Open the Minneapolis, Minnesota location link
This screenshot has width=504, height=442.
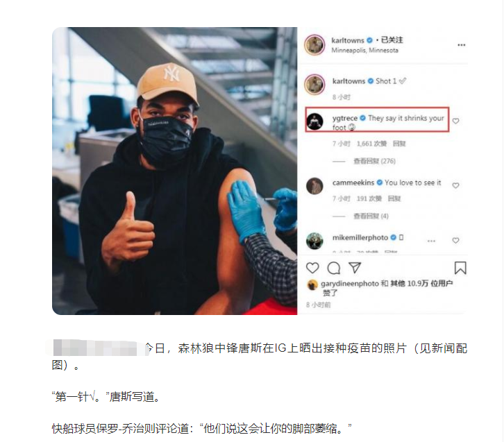pyautogui.click(x=364, y=50)
